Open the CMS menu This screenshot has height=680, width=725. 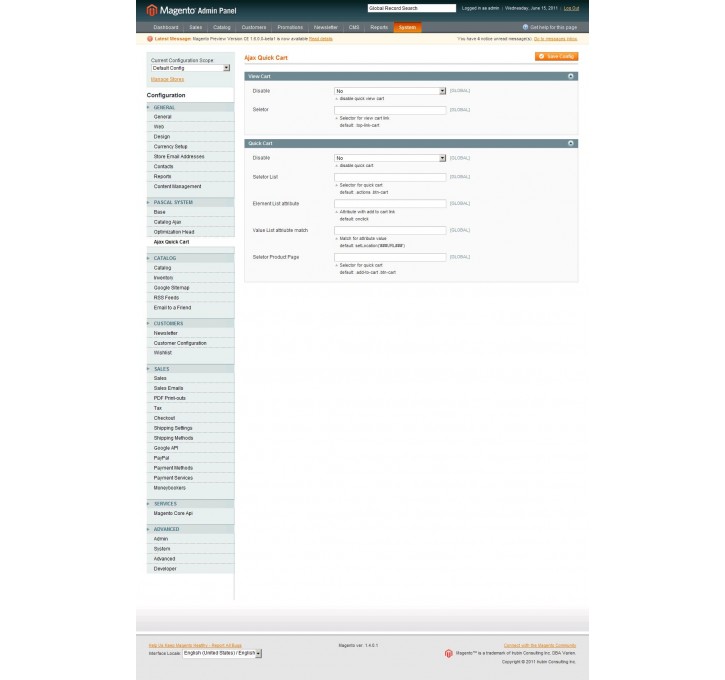tap(354, 27)
